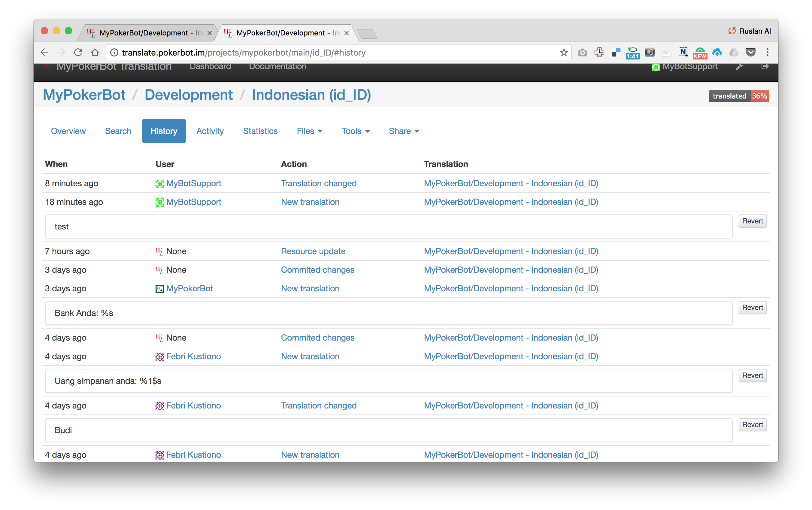The width and height of the screenshot is (812, 510).
Task: Open the Google Drive extension icon
Action: [733, 53]
